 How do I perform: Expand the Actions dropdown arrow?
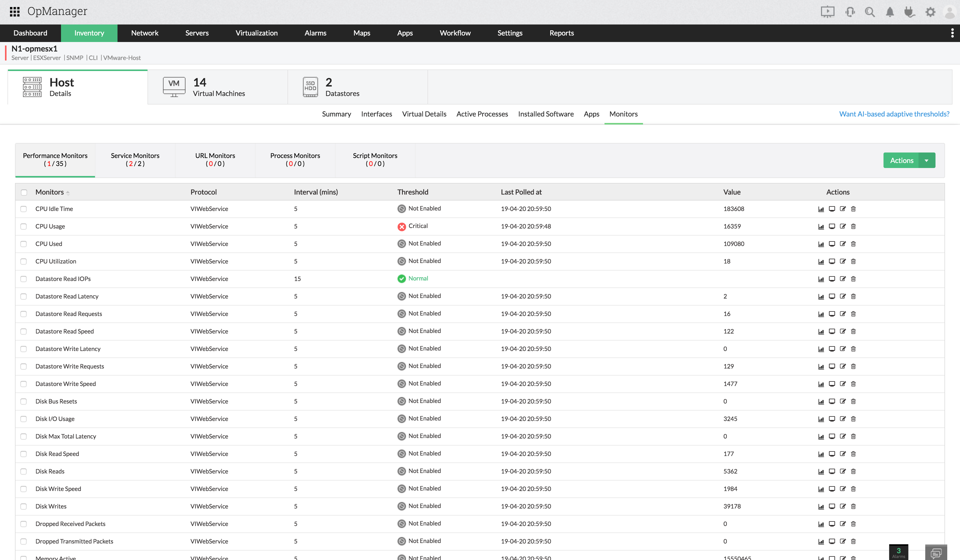(926, 160)
